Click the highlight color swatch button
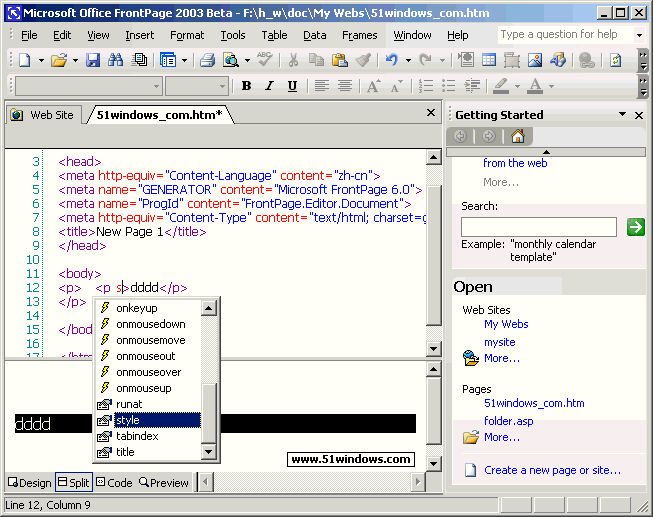The height and width of the screenshot is (517, 653). 501,86
